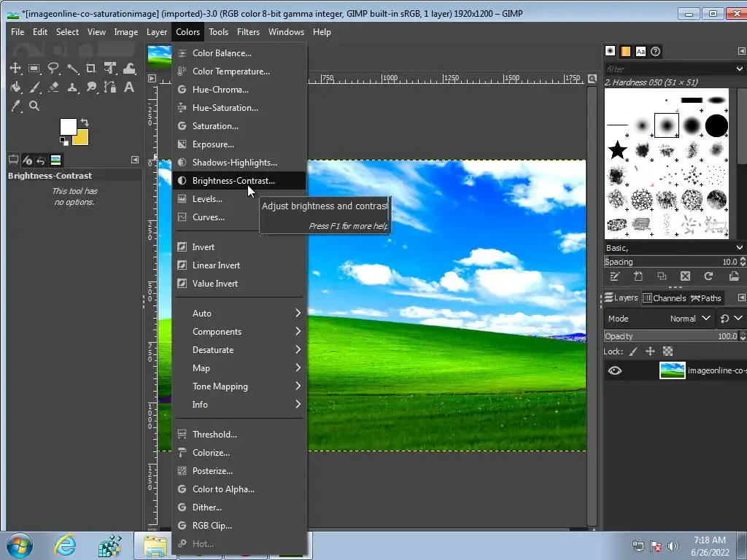This screenshot has height=560, width=747.
Task: Select the Warp Transform tool
Action: pyautogui.click(x=129, y=69)
